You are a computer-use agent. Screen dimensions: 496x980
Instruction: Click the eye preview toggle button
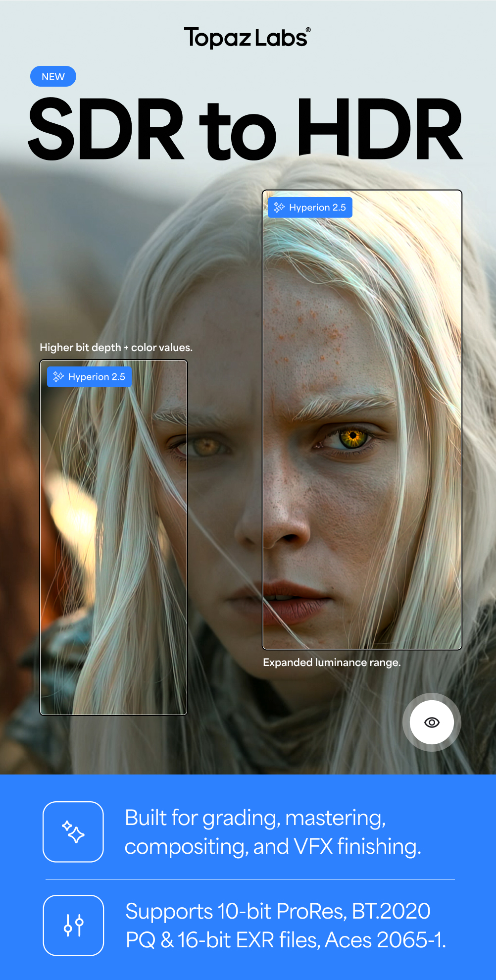[432, 722]
